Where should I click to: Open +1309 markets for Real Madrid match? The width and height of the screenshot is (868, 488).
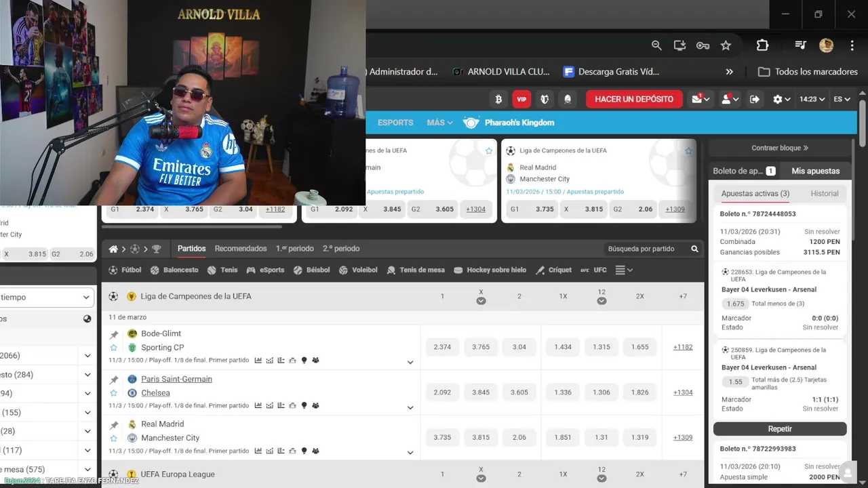coord(683,437)
